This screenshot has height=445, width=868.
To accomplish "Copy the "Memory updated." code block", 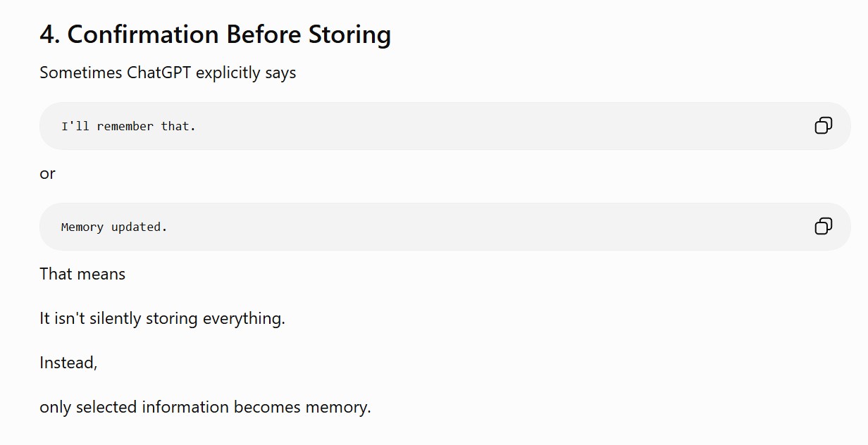I will 823,226.
